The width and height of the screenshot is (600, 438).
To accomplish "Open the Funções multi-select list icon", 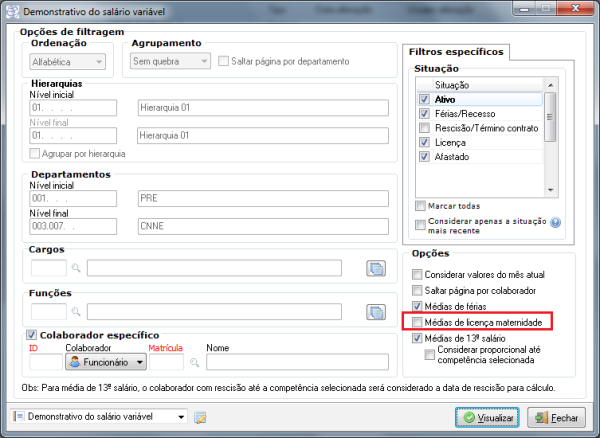I will pos(376,313).
